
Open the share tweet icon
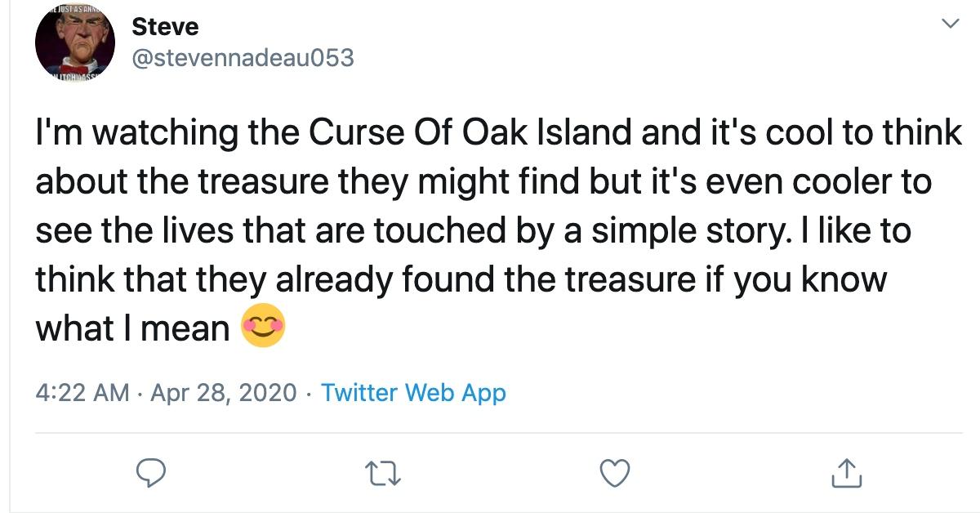click(x=847, y=471)
